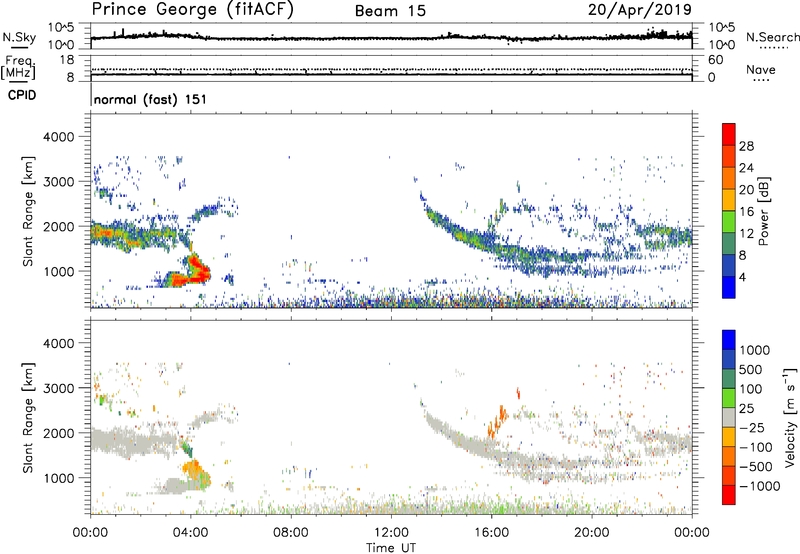Click 'Slant Range [km]' label of power panel
Viewport: 800px width, 554px height.
[28, 211]
